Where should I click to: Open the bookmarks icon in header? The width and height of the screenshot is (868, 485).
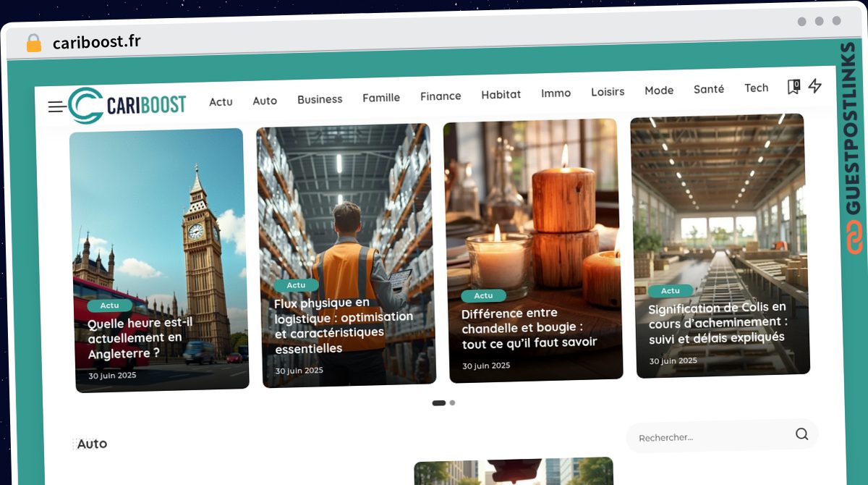point(793,87)
